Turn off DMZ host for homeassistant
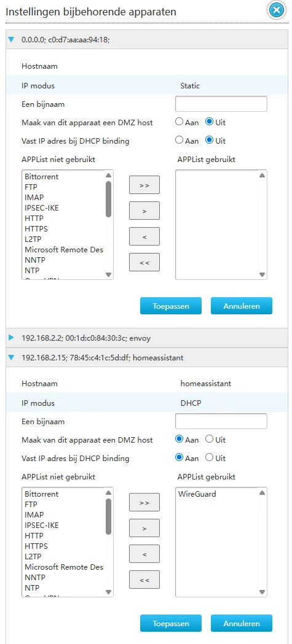Screen dimensions: 292x644 (x=209, y=440)
